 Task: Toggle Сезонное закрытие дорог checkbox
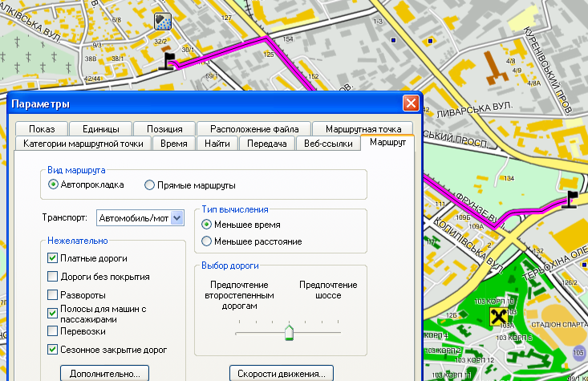[x=53, y=350]
